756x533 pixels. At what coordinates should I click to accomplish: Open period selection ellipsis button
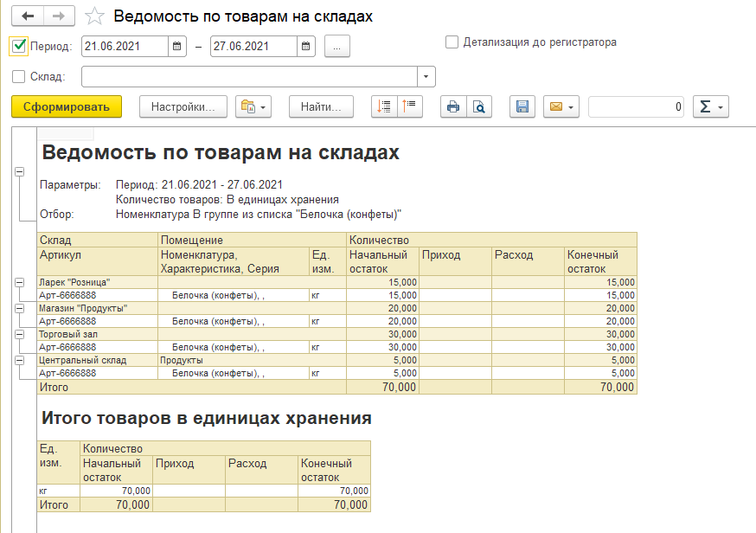click(337, 47)
